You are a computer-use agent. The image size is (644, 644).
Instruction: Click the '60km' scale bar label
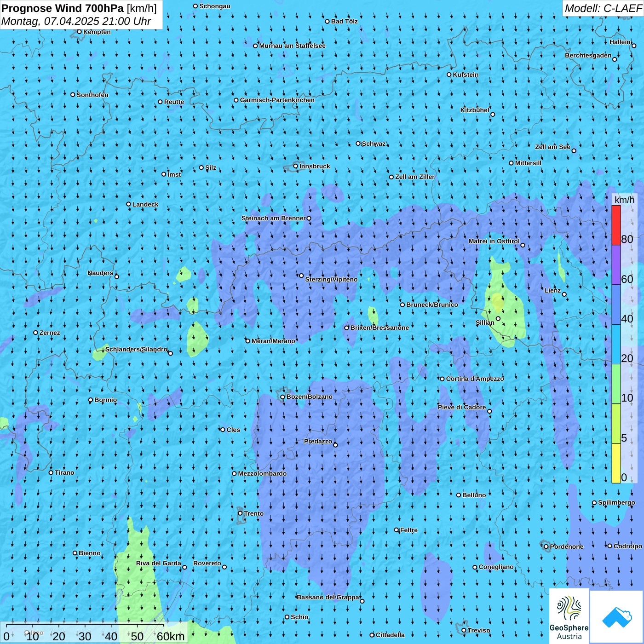click(x=171, y=636)
